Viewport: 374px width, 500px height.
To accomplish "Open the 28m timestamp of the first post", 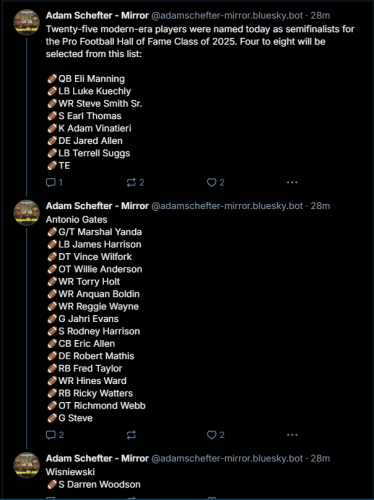I will point(320,16).
